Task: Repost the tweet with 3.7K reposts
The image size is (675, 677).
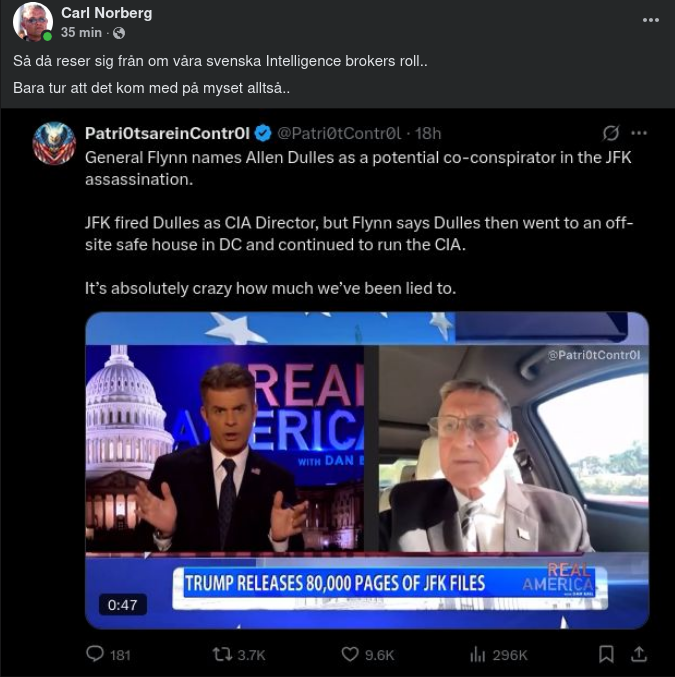Action: [239, 654]
